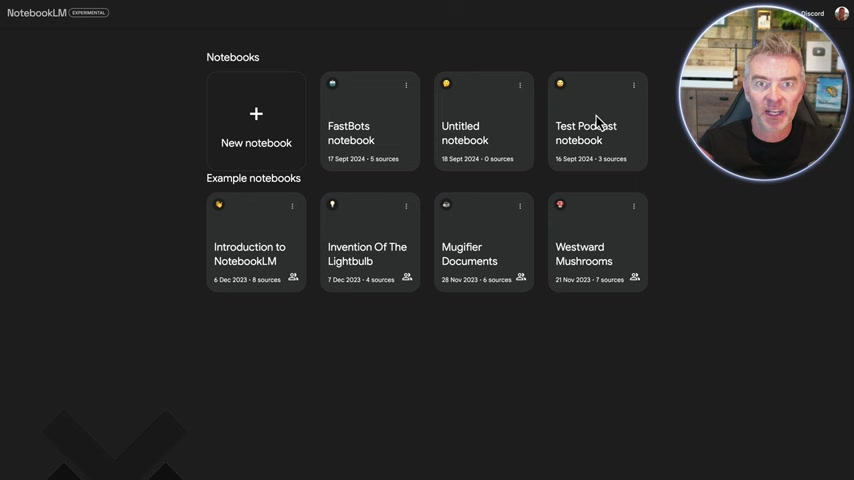854x480 pixels.
Task: Click the plus icon on New notebook card
Action: click(x=256, y=113)
